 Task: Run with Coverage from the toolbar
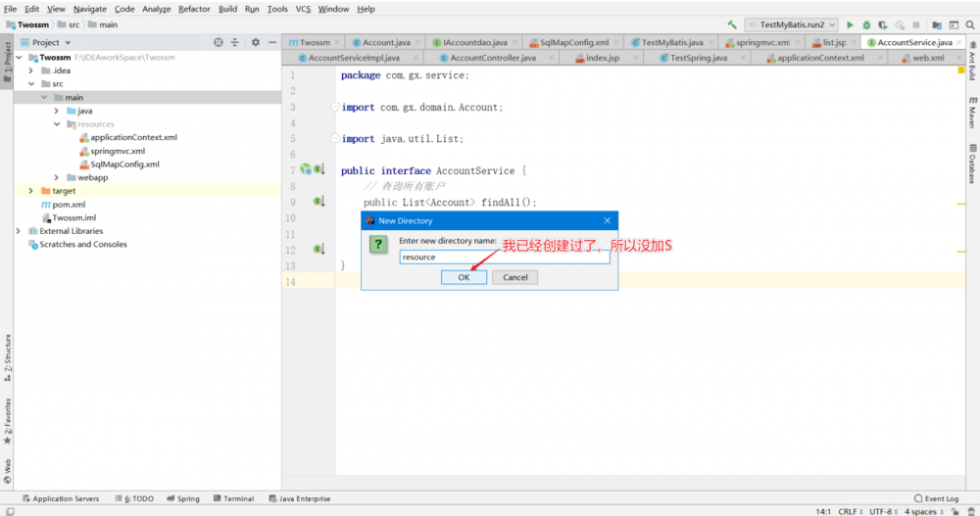pos(883,24)
